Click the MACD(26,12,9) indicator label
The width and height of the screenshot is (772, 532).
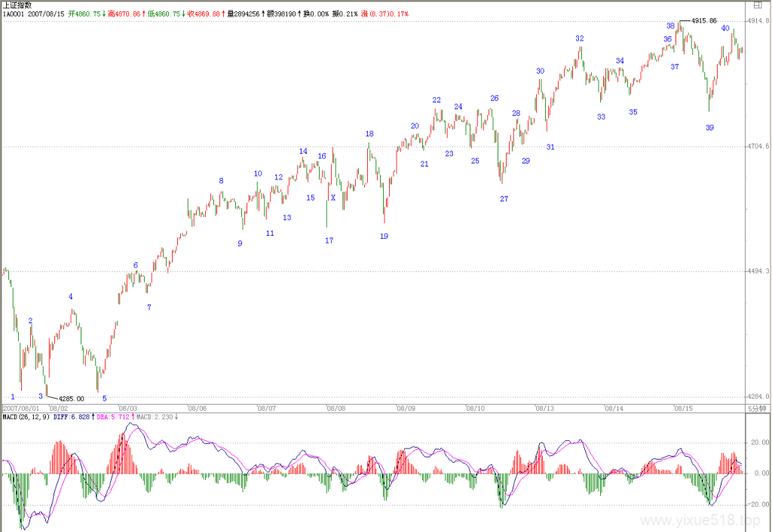(x=26, y=417)
